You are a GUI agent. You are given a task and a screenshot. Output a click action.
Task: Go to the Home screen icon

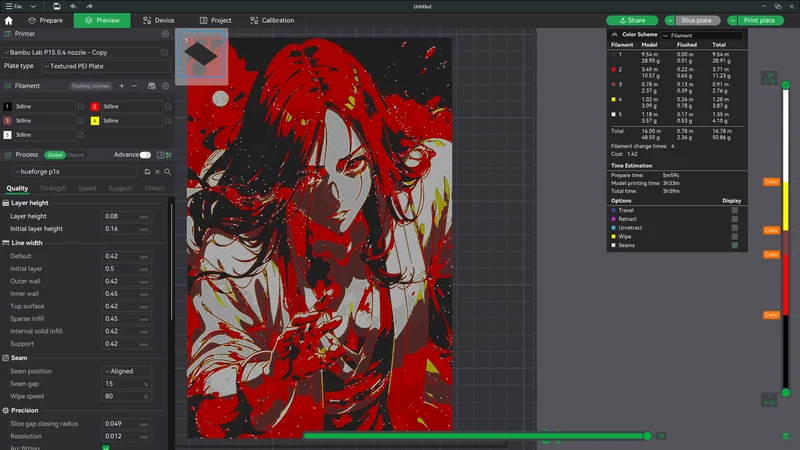[x=9, y=20]
